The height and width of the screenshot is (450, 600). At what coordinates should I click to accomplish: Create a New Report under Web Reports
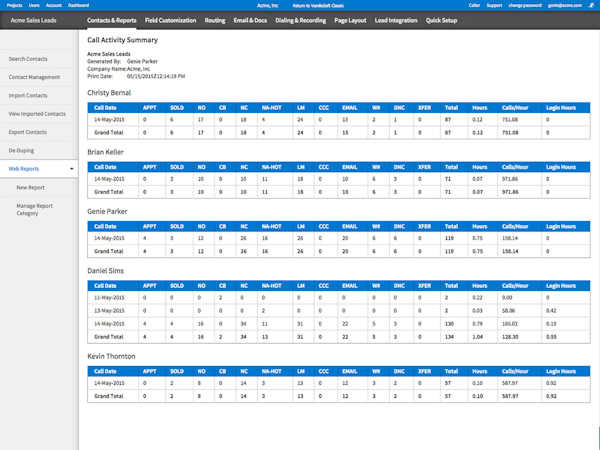(x=30, y=187)
